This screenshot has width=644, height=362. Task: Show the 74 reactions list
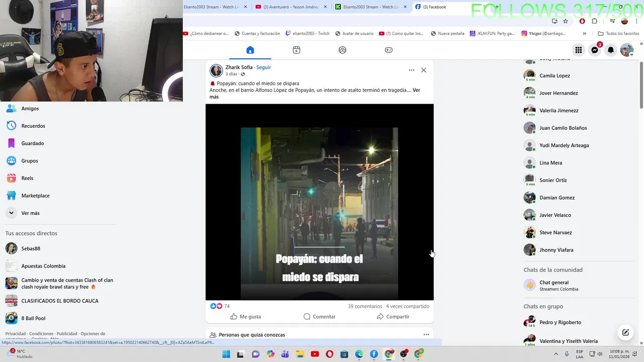click(220, 306)
